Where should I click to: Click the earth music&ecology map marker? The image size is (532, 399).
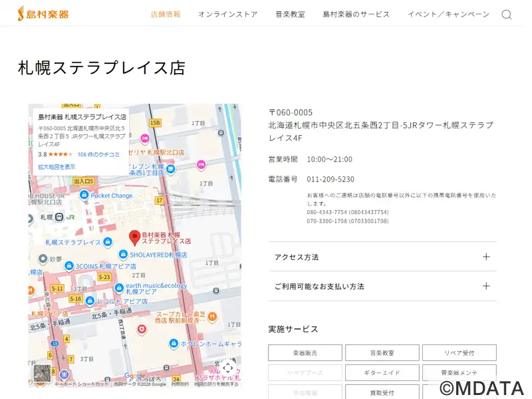point(119,288)
